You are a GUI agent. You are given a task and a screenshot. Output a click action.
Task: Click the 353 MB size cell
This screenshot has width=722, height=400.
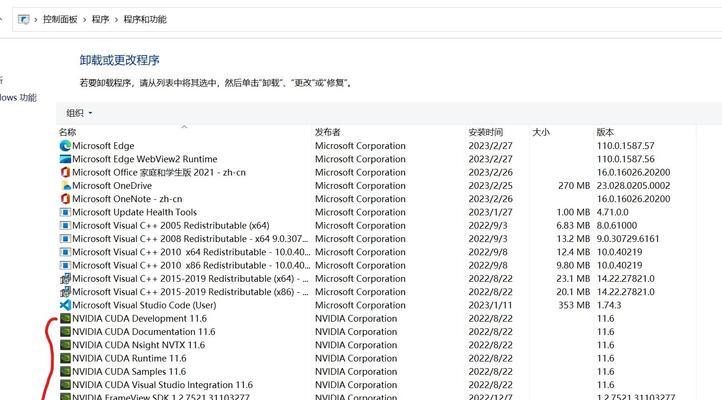coord(574,305)
